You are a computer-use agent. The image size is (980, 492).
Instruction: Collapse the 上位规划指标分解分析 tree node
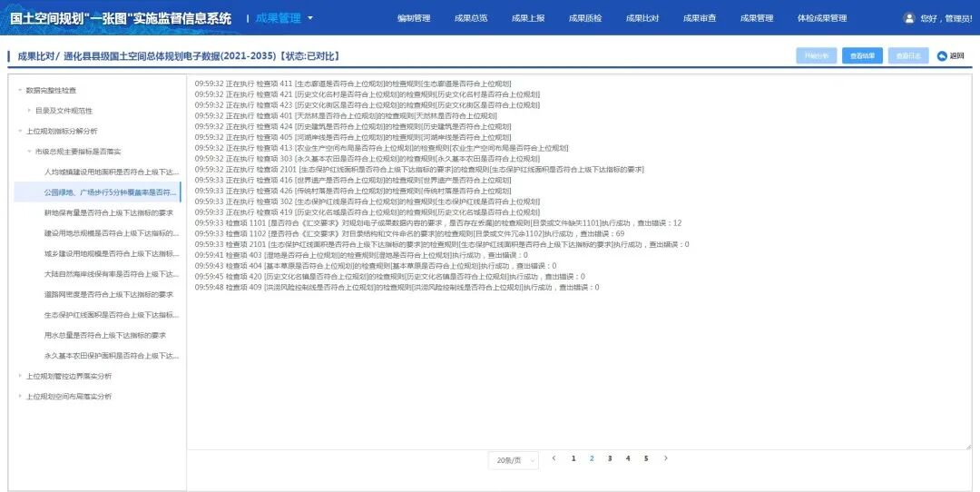point(20,131)
